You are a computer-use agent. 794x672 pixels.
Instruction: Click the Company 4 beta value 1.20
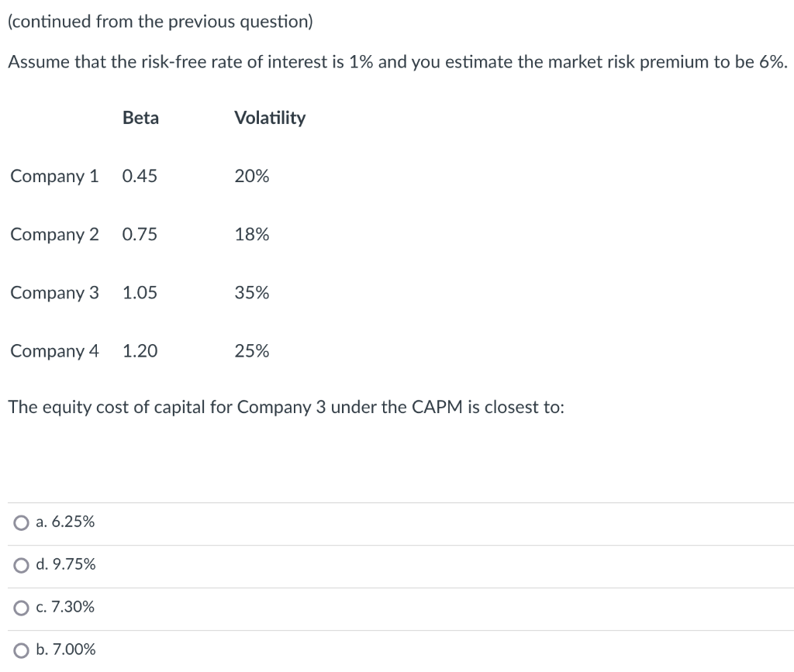140,350
